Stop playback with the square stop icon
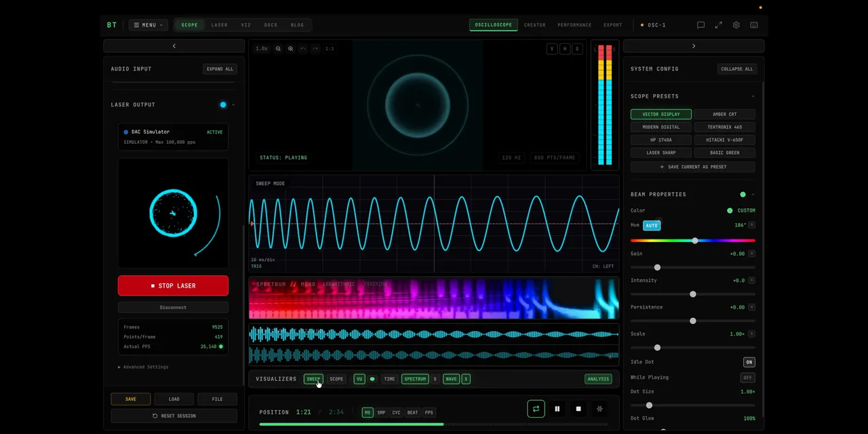Viewport: 868px width, 434px height. coord(578,409)
